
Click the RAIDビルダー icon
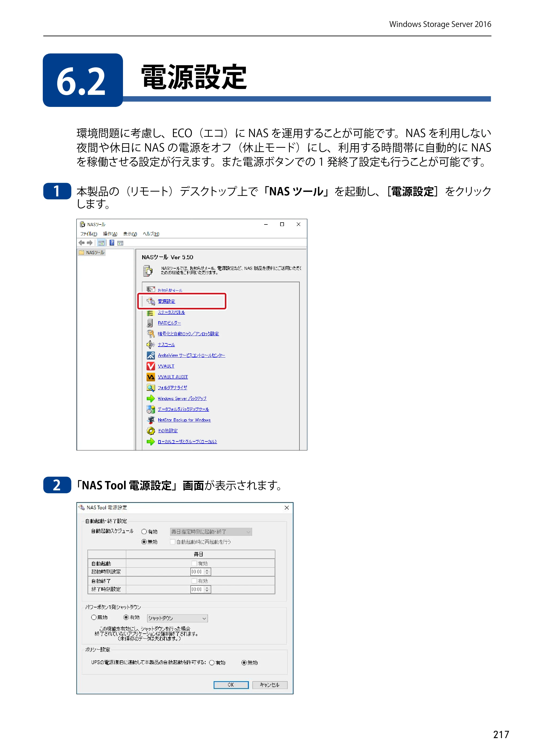[x=151, y=323]
